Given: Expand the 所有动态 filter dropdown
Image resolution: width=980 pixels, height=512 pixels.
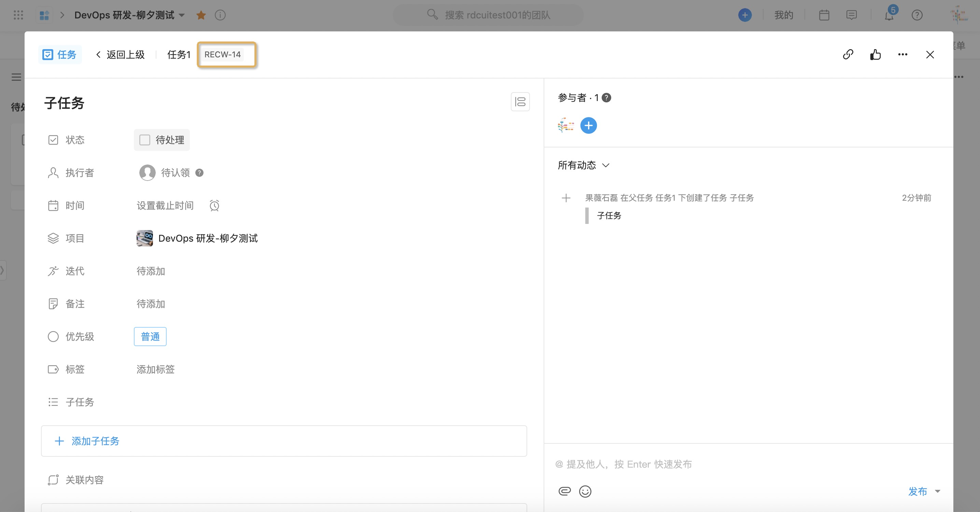Looking at the screenshot, I should 584,165.
